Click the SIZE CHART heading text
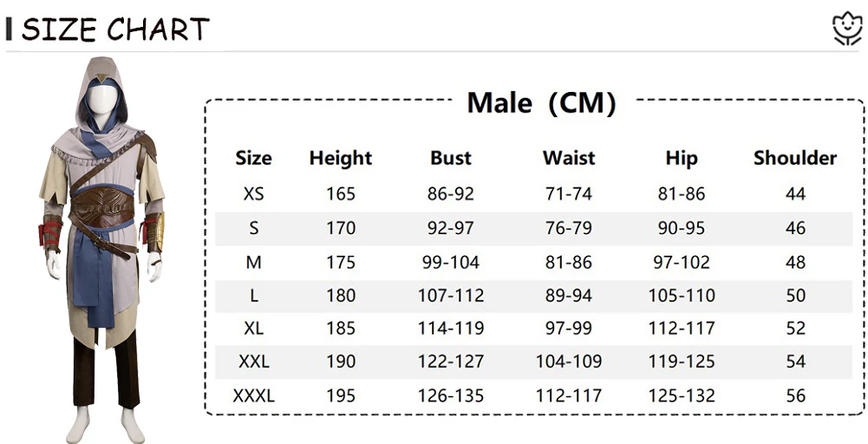868x444 pixels. [115, 29]
